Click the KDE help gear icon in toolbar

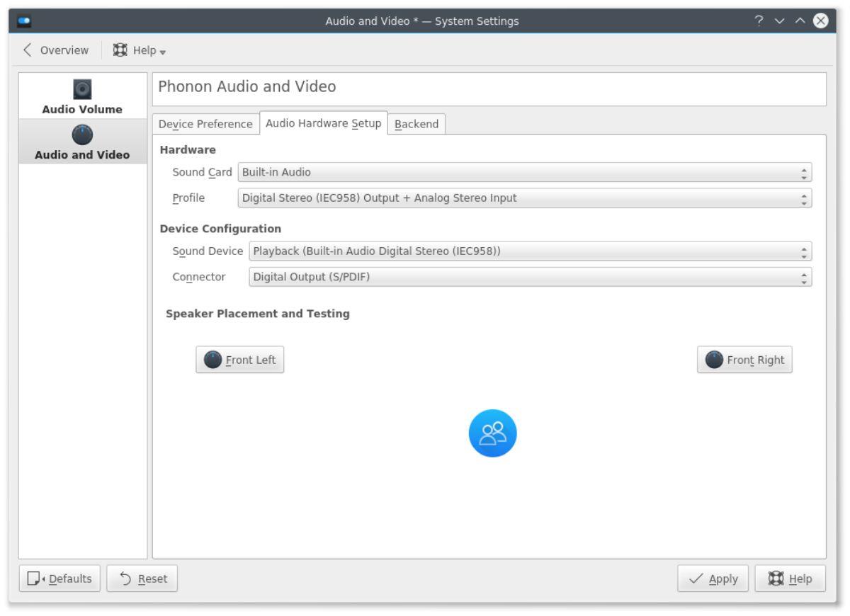(120, 50)
